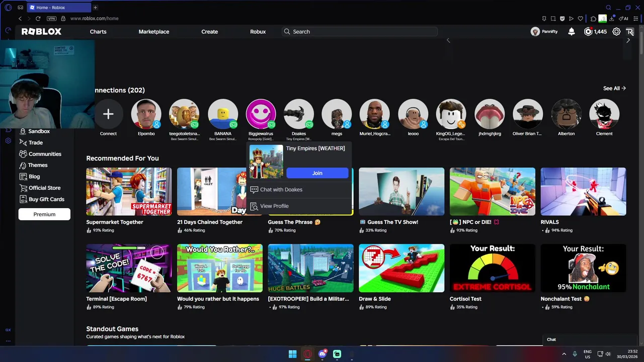
Task: Show hidden system tray icons
Action: (563, 354)
